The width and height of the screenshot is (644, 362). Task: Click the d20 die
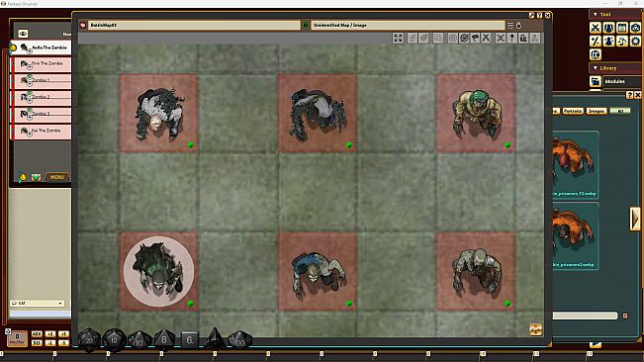[x=89, y=340]
